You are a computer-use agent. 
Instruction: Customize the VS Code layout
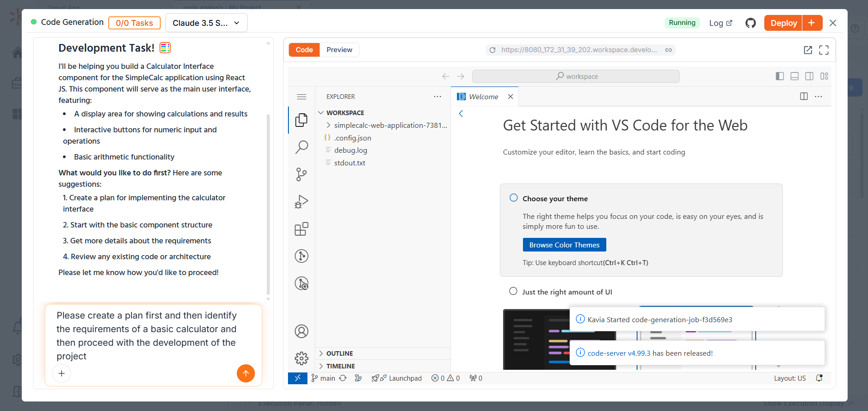pos(824,76)
